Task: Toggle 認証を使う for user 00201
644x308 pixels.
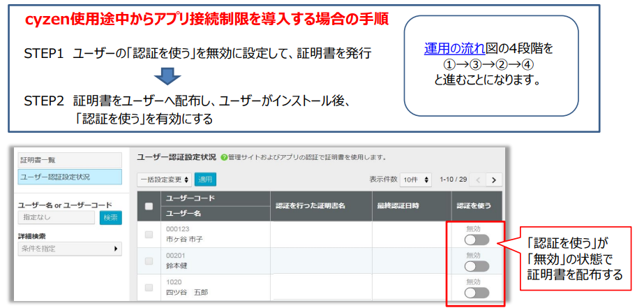Action: tap(477, 267)
